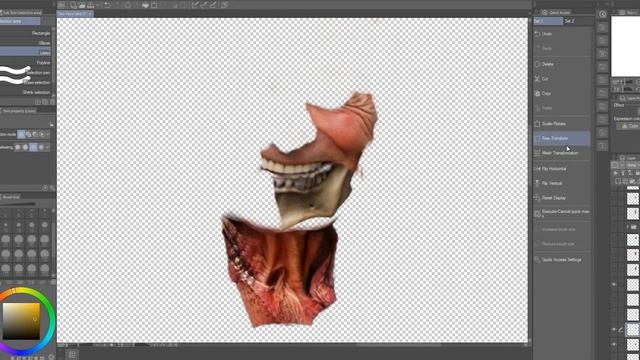
Task: Click the delete sub tool trash icon
Action: point(52,102)
